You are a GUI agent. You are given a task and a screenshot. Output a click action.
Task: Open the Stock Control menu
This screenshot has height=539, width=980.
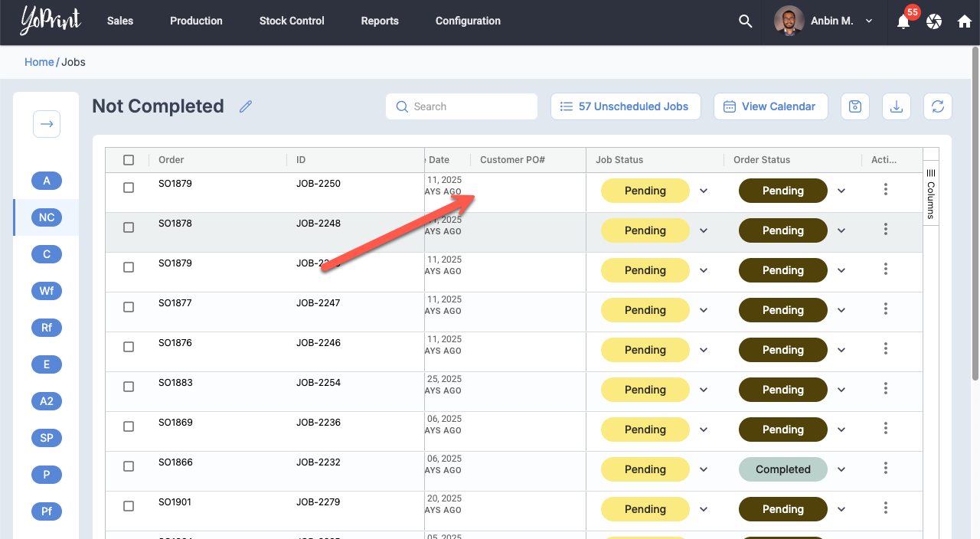292,21
